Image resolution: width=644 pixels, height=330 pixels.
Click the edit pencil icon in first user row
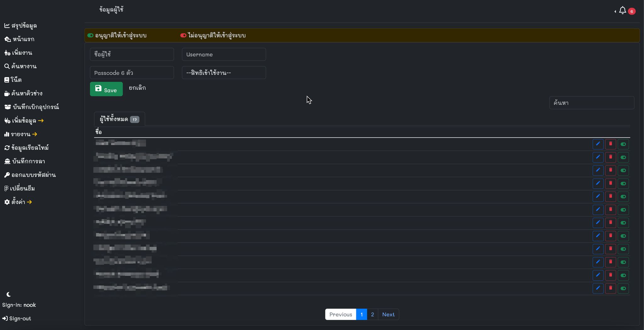[598, 144]
